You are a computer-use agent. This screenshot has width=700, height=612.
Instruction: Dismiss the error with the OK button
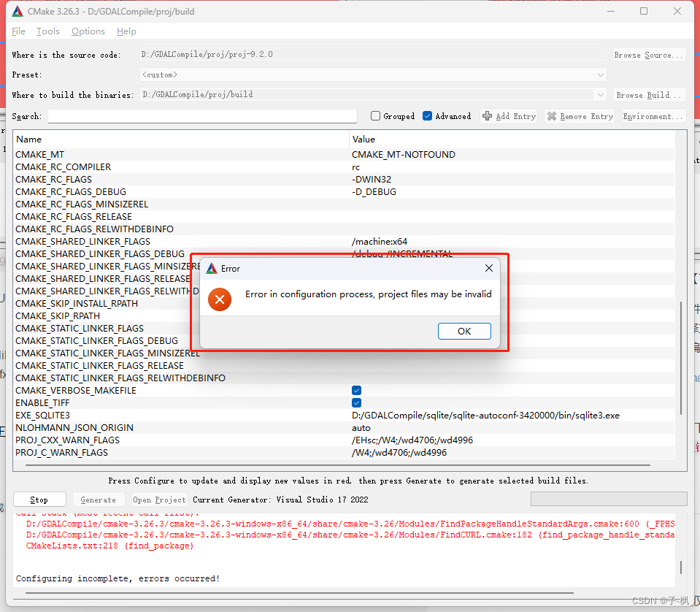pyautogui.click(x=464, y=331)
